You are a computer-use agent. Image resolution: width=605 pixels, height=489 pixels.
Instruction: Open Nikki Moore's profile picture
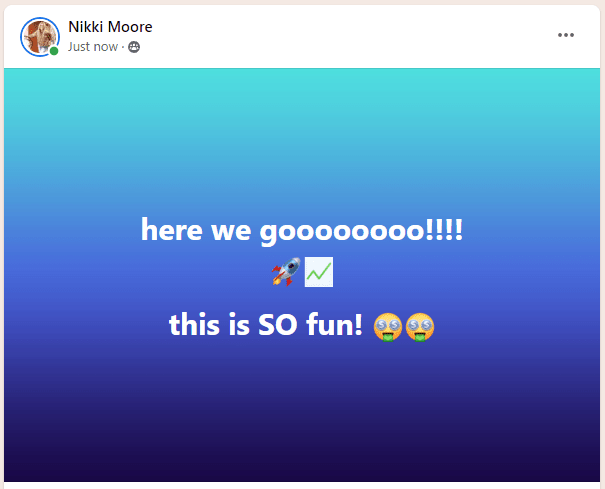[x=39, y=36]
